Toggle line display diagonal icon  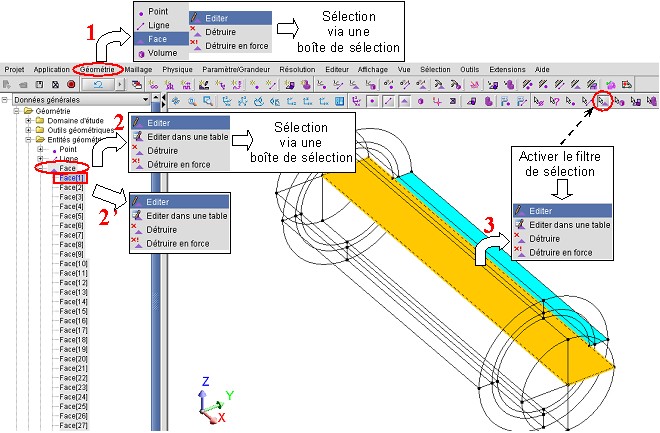click(x=388, y=101)
